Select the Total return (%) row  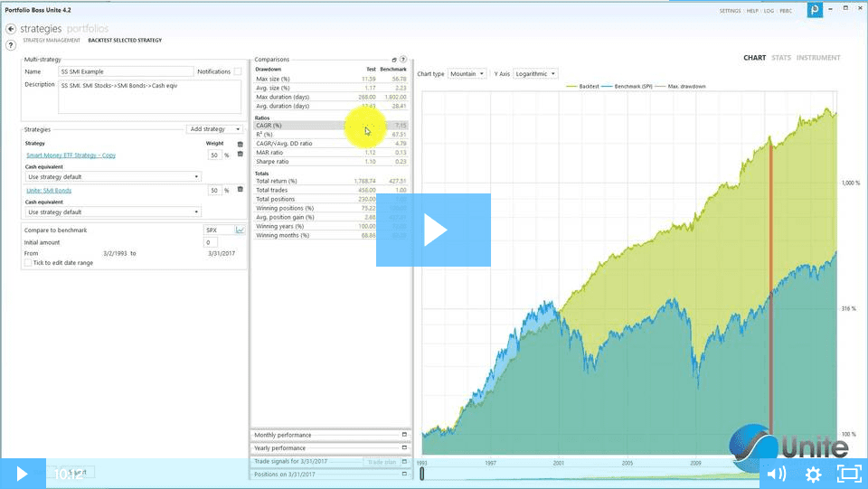(x=331, y=181)
